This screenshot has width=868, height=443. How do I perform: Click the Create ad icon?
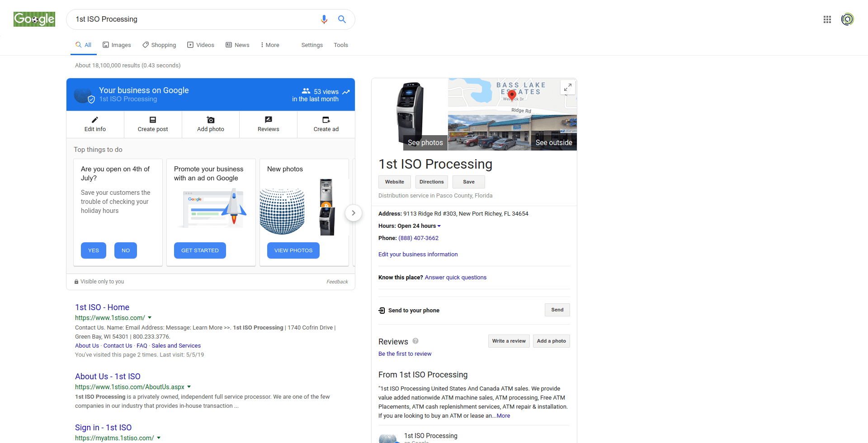tap(326, 120)
